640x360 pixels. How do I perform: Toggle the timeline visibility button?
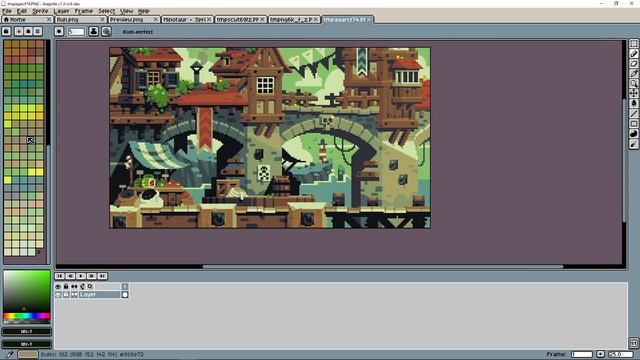[633, 343]
